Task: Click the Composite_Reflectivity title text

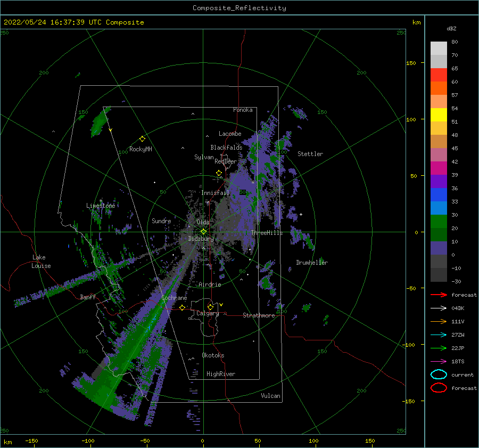Action: (x=239, y=8)
